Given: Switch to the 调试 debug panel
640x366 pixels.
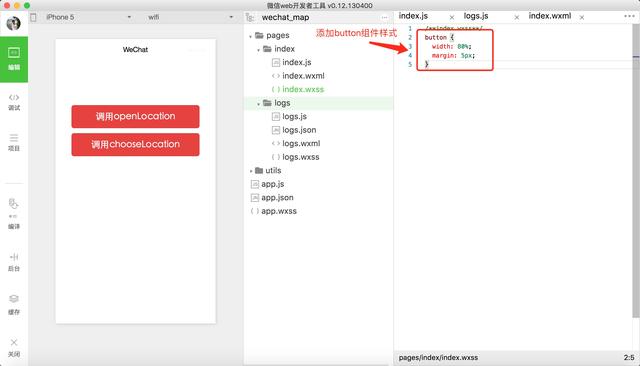Looking at the screenshot, I should tap(14, 102).
